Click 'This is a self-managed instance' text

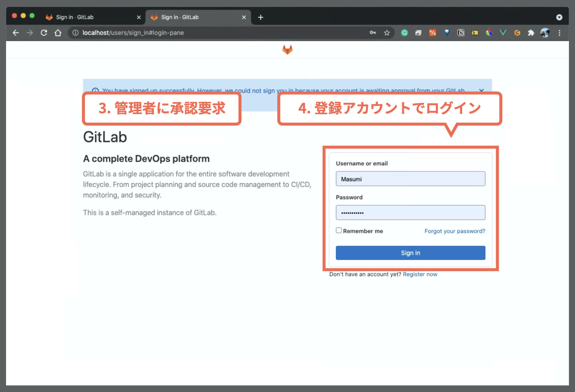(x=150, y=213)
